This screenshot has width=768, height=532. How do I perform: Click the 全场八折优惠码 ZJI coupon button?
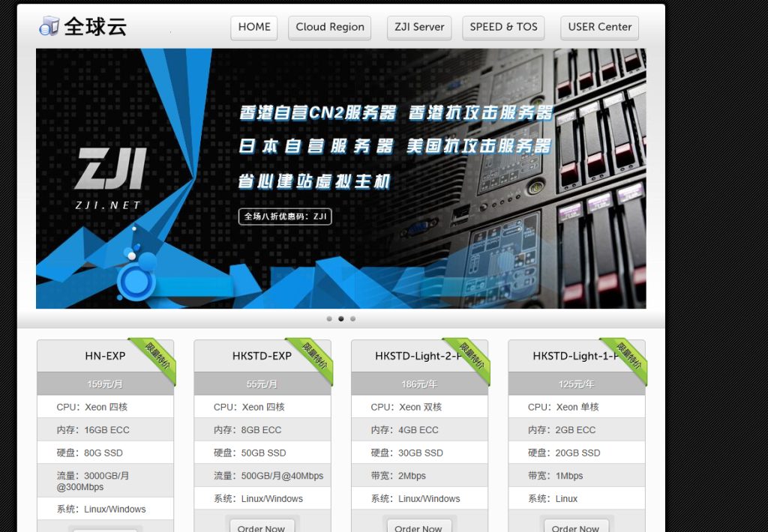point(285,217)
